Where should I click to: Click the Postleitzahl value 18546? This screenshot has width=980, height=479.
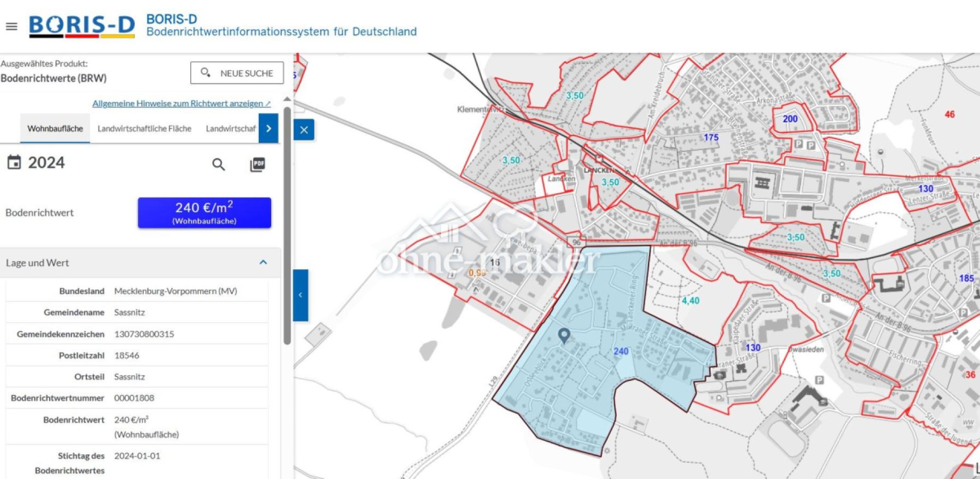127,355
